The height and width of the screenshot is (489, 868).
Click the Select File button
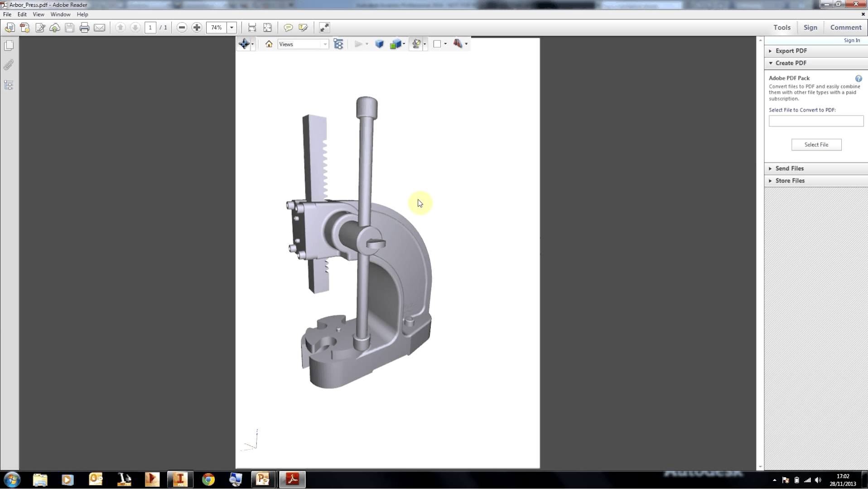[816, 144]
